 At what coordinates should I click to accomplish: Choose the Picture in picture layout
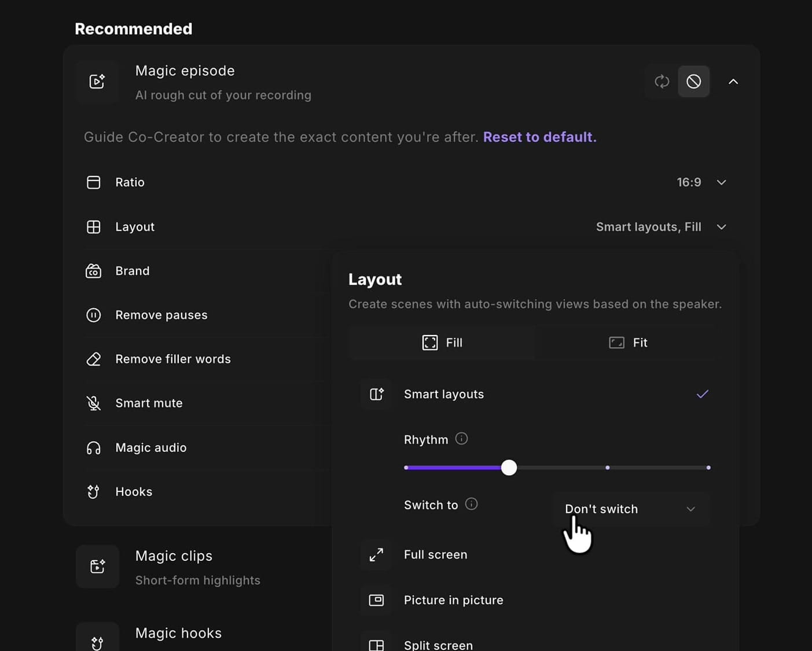point(535,600)
